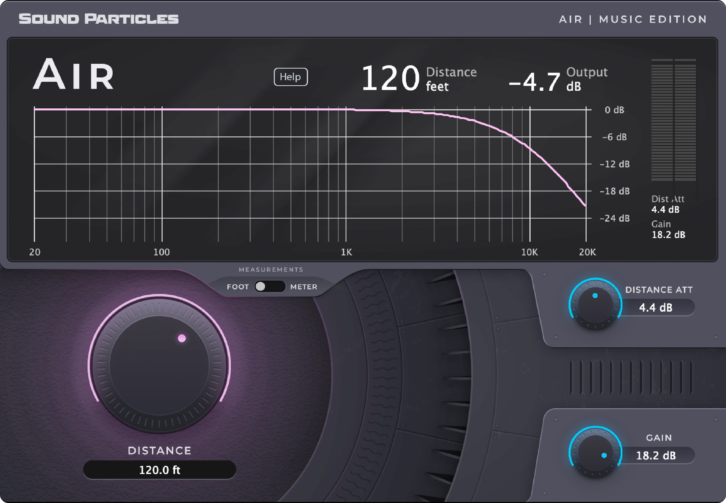Click the 1K frequency axis label
Viewport: 726px width, 503px height.
coord(346,252)
